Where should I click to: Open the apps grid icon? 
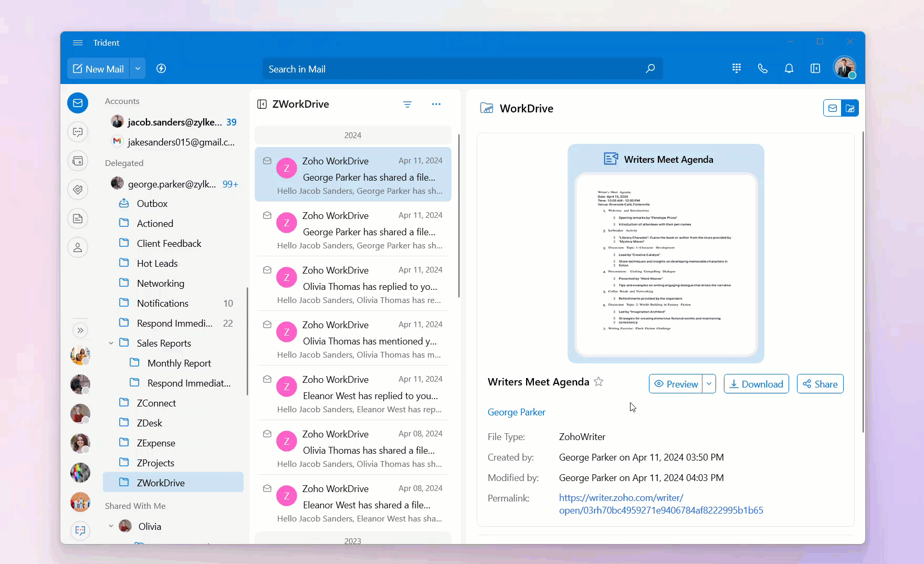pyautogui.click(x=737, y=68)
